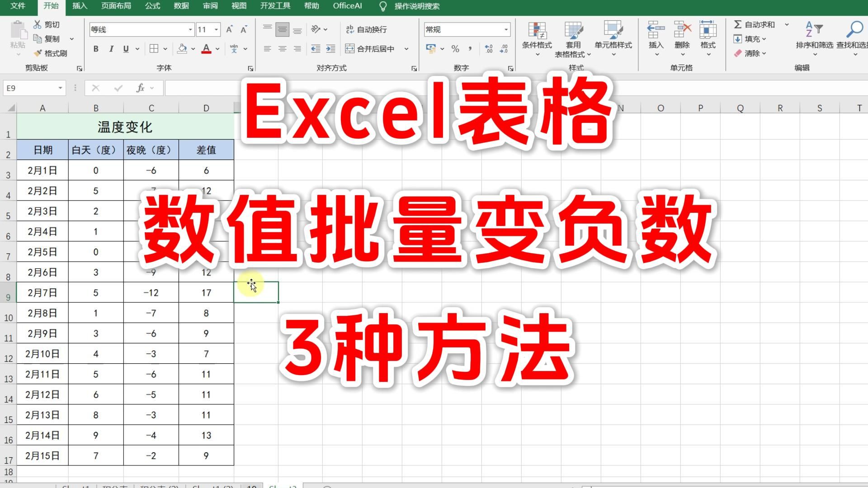The image size is (868, 488).
Task: Open the Font group dialog launcher
Action: [250, 68]
